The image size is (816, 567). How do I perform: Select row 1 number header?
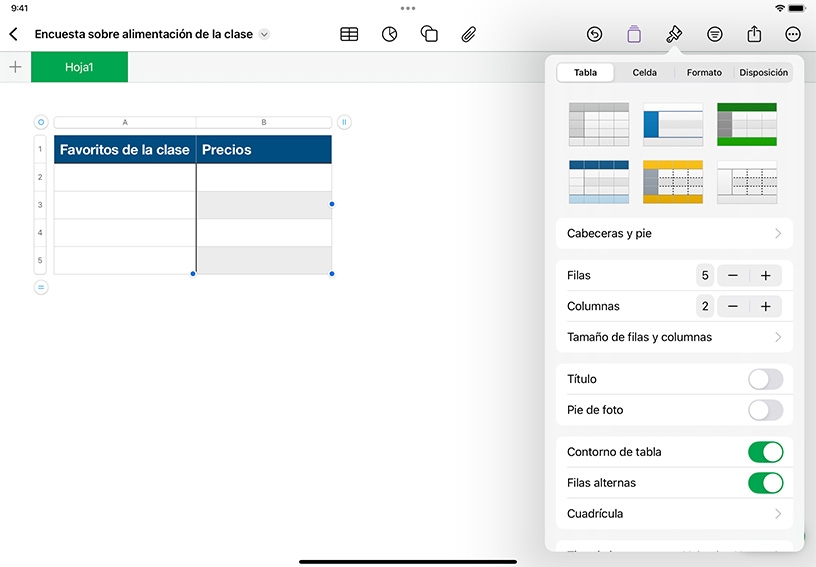(40, 149)
